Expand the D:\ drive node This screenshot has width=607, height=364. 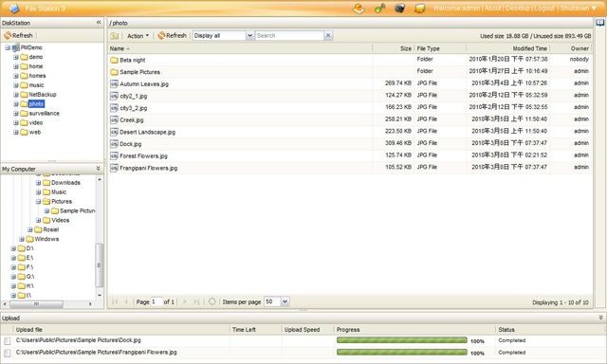point(13,248)
